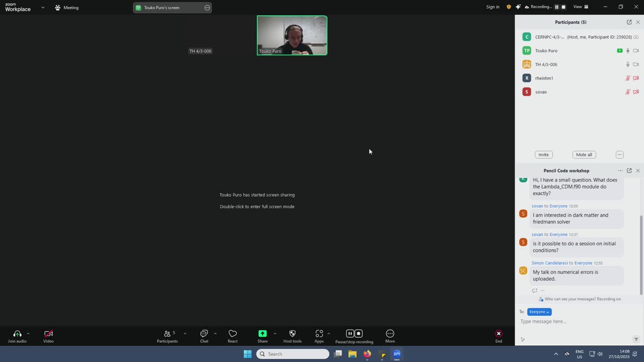Toggle rheinhm1's muted microphone
644x362 pixels.
coord(627,78)
